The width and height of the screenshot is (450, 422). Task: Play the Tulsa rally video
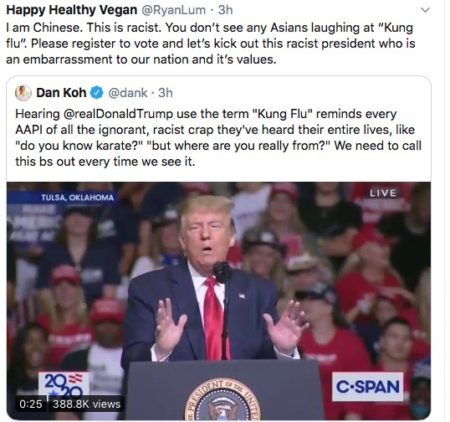click(219, 301)
